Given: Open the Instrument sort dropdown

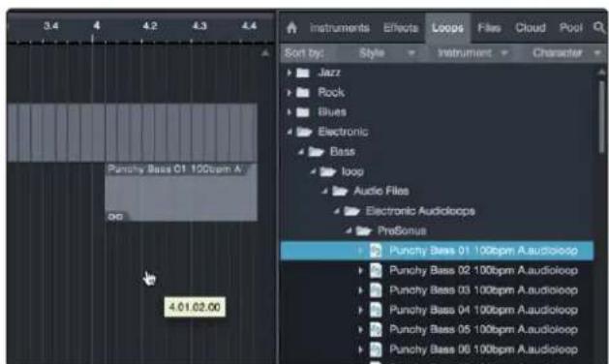Looking at the screenshot, I should (472, 53).
